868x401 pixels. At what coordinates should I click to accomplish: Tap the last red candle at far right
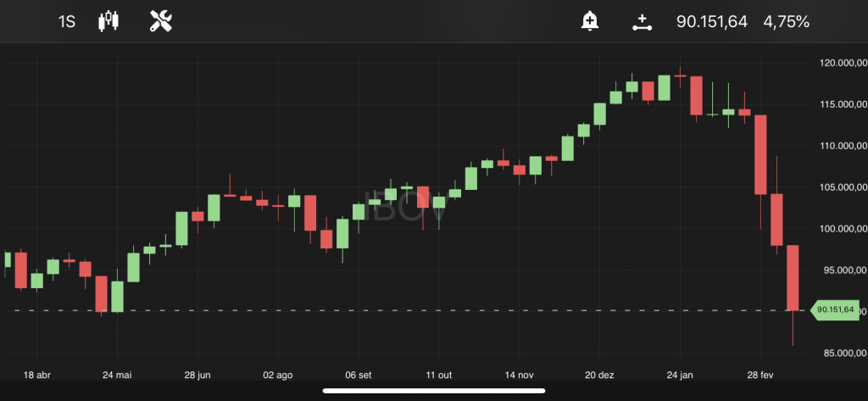(793, 277)
